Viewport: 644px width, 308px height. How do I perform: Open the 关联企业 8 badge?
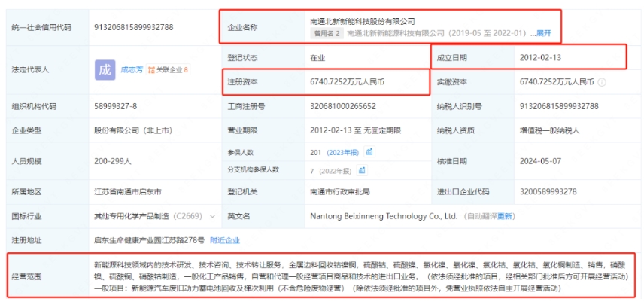pos(168,70)
